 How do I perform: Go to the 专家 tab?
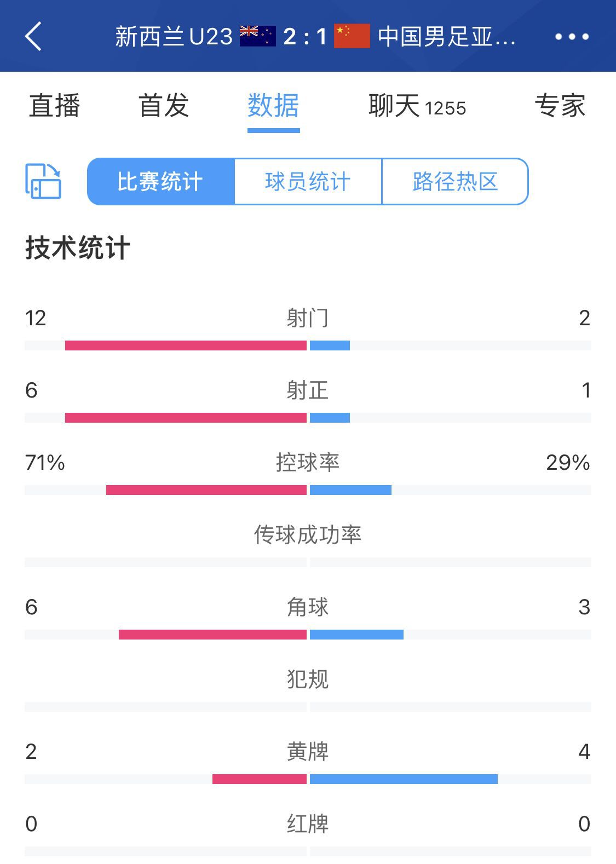(x=560, y=106)
